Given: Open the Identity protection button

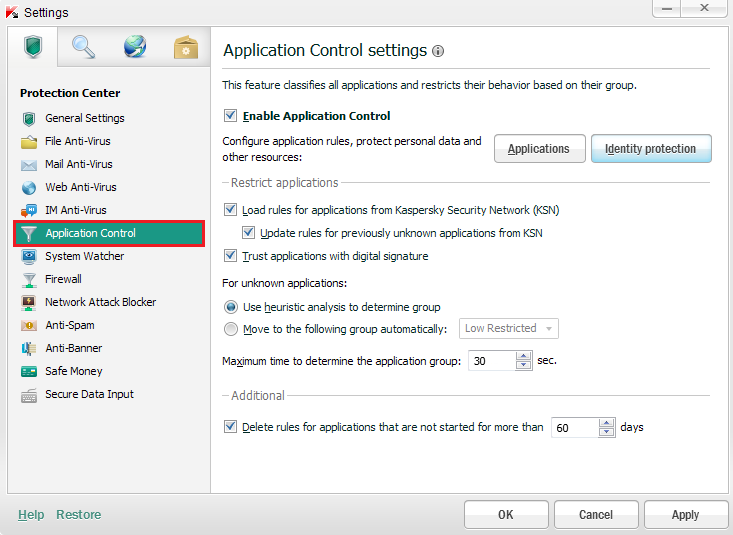Looking at the screenshot, I should (x=650, y=149).
